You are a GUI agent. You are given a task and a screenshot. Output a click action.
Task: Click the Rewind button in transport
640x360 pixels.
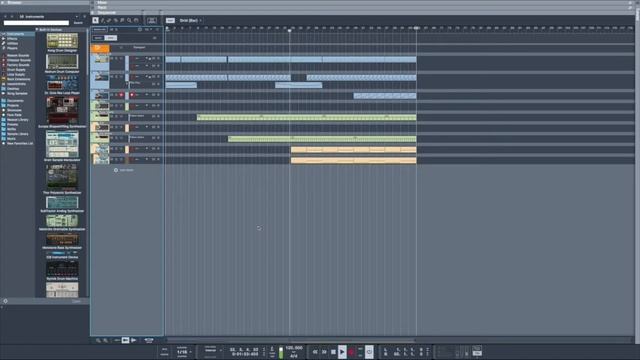(315, 352)
